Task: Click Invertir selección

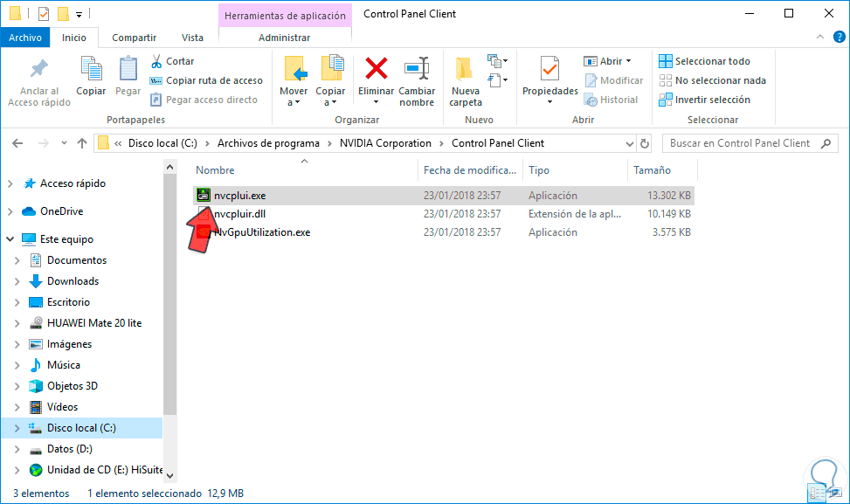Action: [x=704, y=100]
